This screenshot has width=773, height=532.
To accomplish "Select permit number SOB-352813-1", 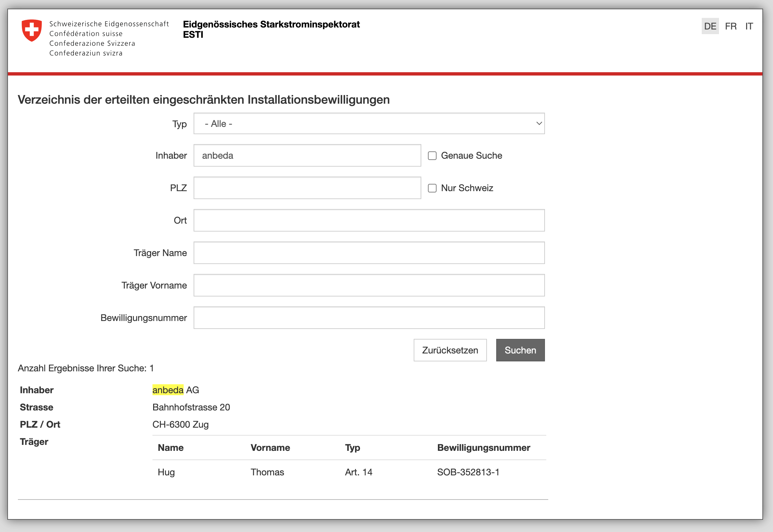I will click(468, 472).
